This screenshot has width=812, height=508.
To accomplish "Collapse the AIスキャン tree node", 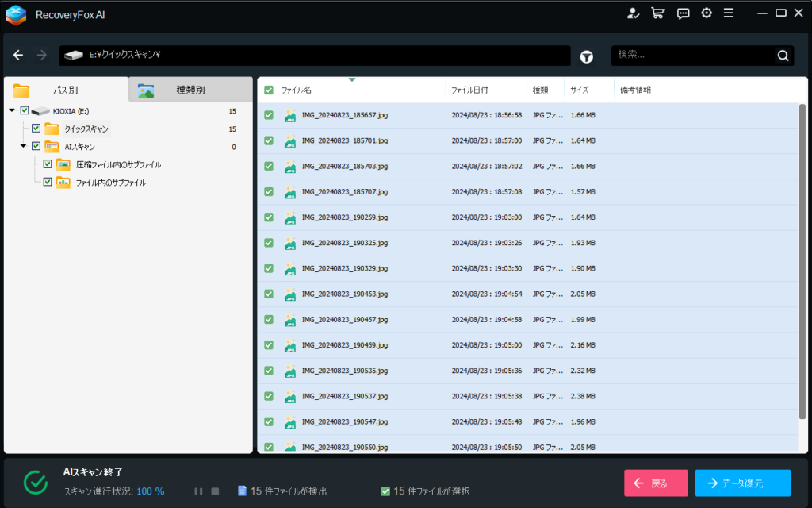I will [24, 146].
